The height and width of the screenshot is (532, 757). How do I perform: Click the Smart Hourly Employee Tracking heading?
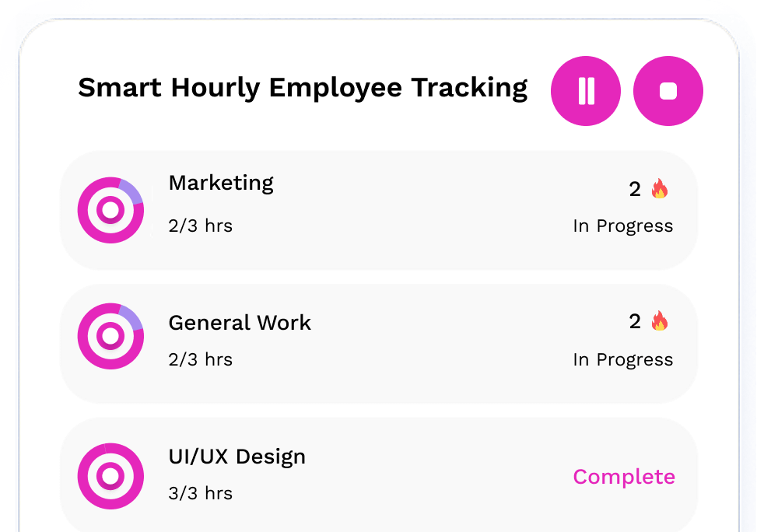303,88
